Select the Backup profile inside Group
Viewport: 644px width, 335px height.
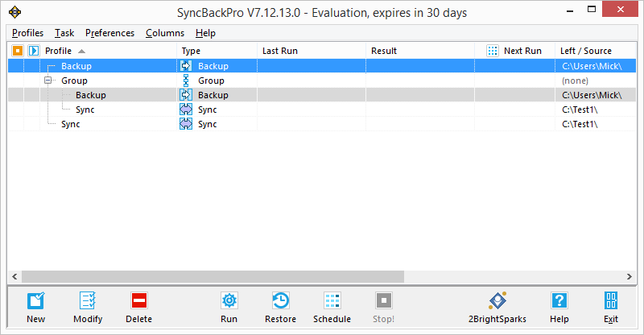pos(90,95)
